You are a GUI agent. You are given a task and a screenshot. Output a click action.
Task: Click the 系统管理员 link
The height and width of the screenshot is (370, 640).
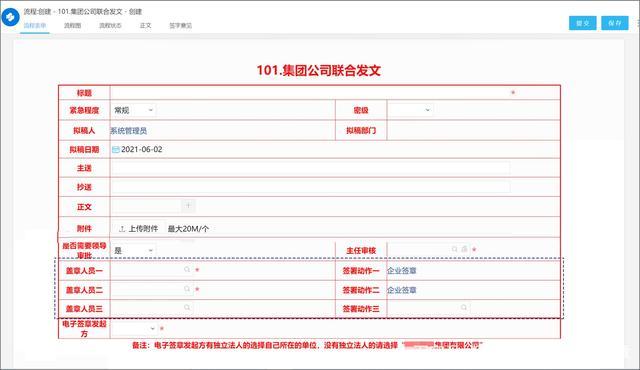coord(129,131)
